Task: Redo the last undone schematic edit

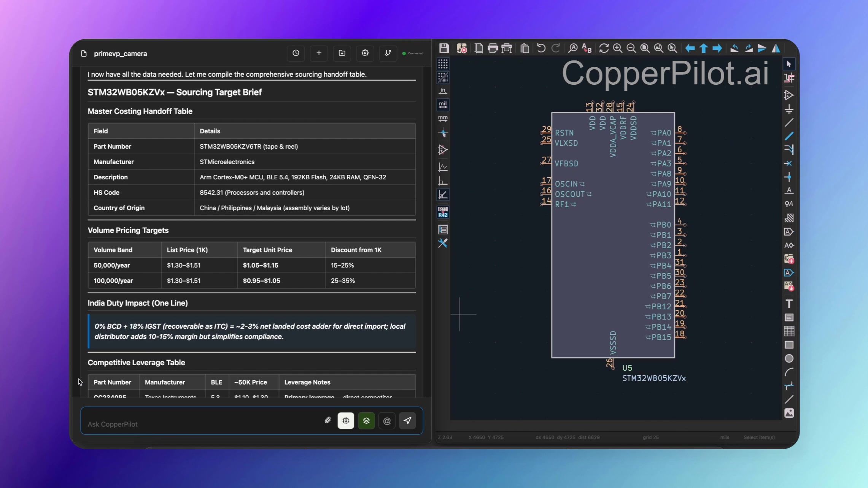Action: click(555, 48)
